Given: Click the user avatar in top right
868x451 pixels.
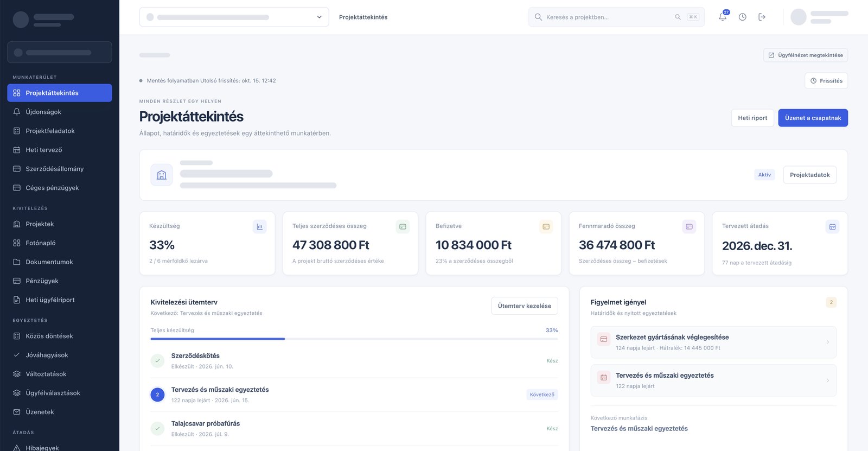Looking at the screenshot, I should [799, 17].
